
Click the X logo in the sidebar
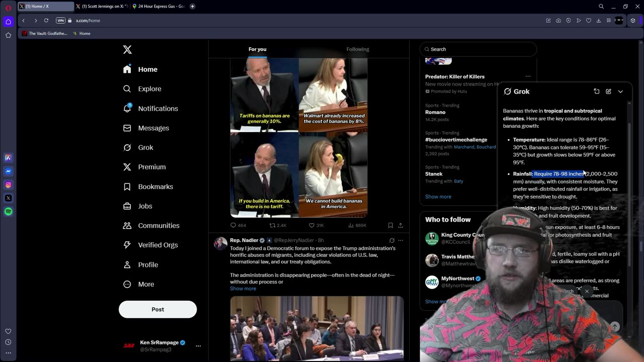point(127,49)
